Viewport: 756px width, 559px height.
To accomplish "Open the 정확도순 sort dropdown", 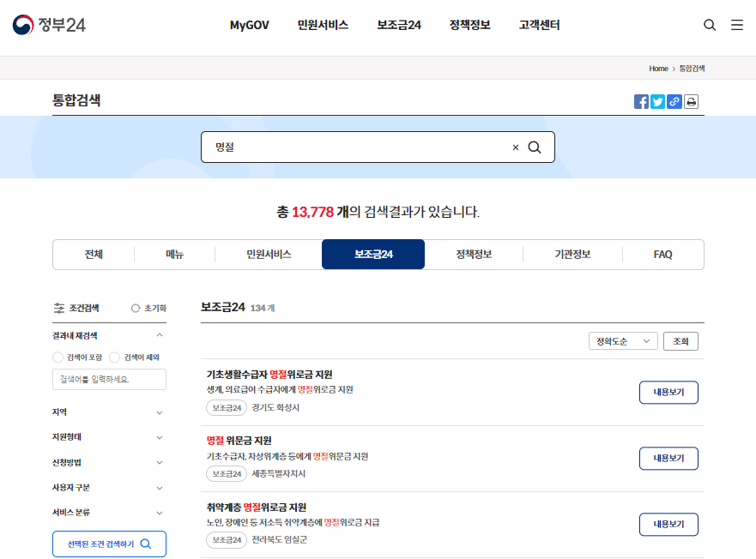I will click(622, 340).
